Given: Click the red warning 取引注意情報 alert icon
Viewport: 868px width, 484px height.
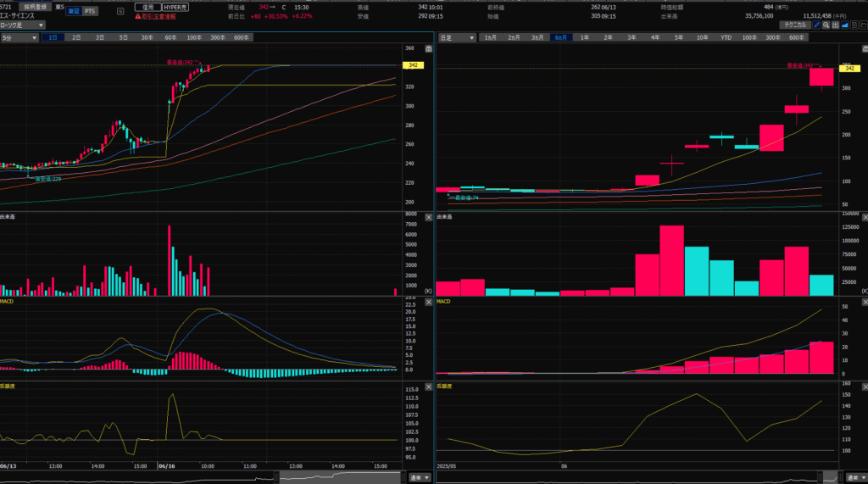Looking at the screenshot, I should click(x=138, y=17).
